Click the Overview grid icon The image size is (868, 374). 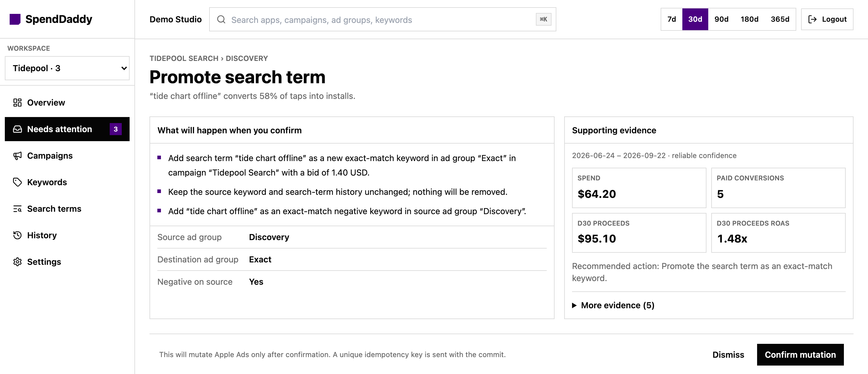(x=17, y=103)
